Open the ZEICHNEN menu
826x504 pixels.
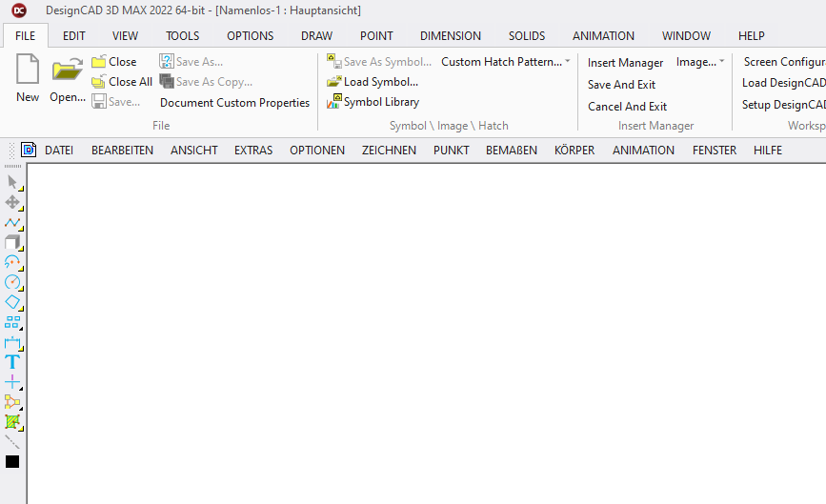[389, 151]
